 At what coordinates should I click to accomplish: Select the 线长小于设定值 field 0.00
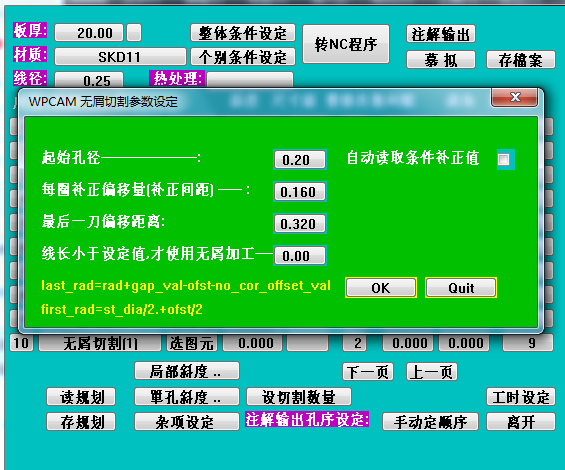click(300, 256)
